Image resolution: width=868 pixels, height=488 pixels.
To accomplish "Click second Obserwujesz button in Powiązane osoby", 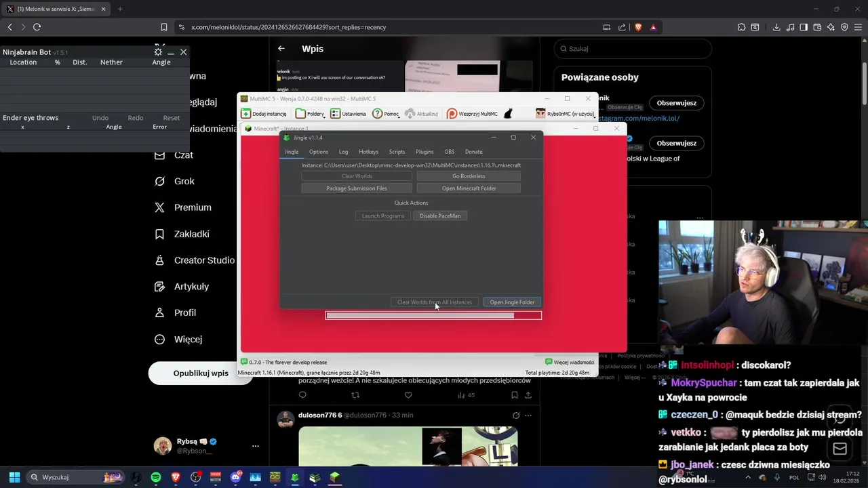I will pyautogui.click(x=677, y=143).
